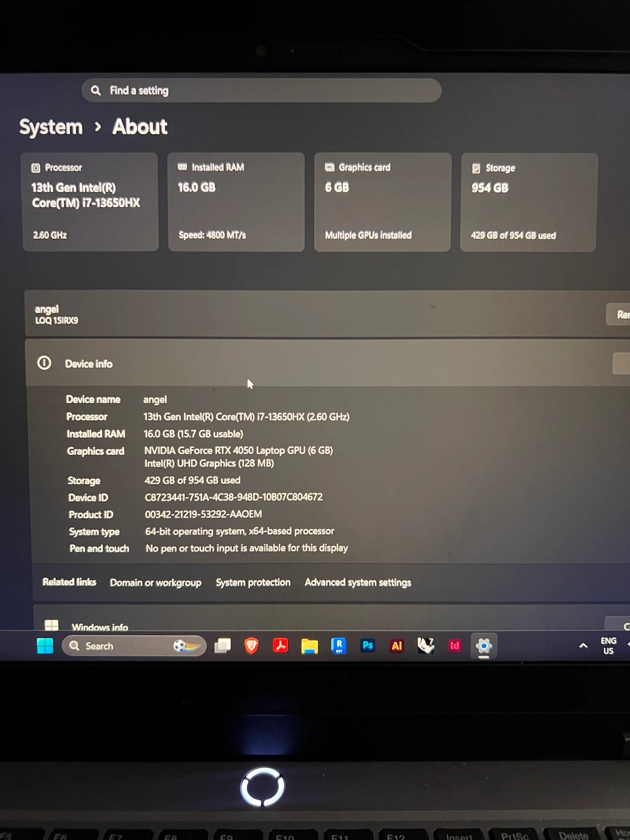Select the Processor info card
This screenshot has width=630, height=840.
point(90,202)
